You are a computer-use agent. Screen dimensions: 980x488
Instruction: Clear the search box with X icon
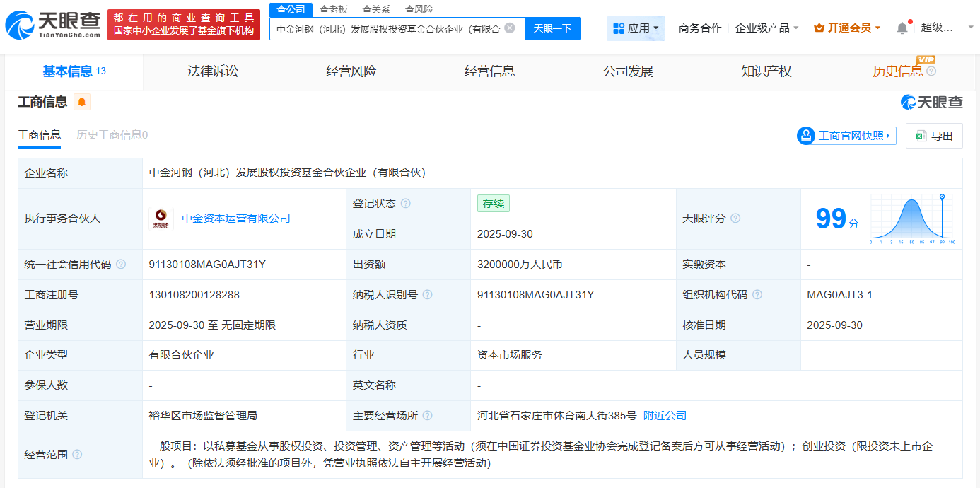pos(510,28)
